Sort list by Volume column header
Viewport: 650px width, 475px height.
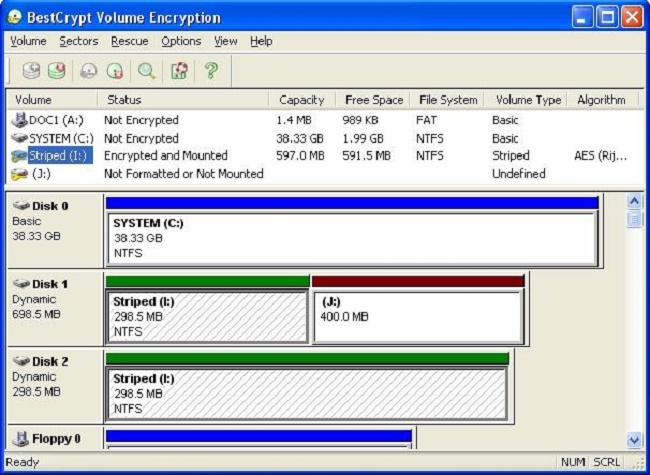[52, 100]
